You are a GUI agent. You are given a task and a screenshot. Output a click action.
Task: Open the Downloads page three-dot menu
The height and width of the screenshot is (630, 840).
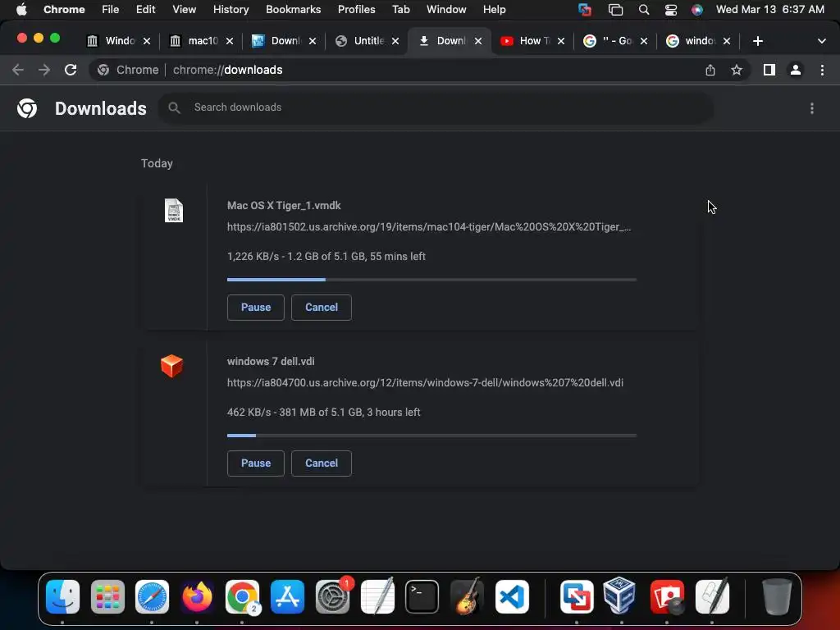[x=812, y=108]
